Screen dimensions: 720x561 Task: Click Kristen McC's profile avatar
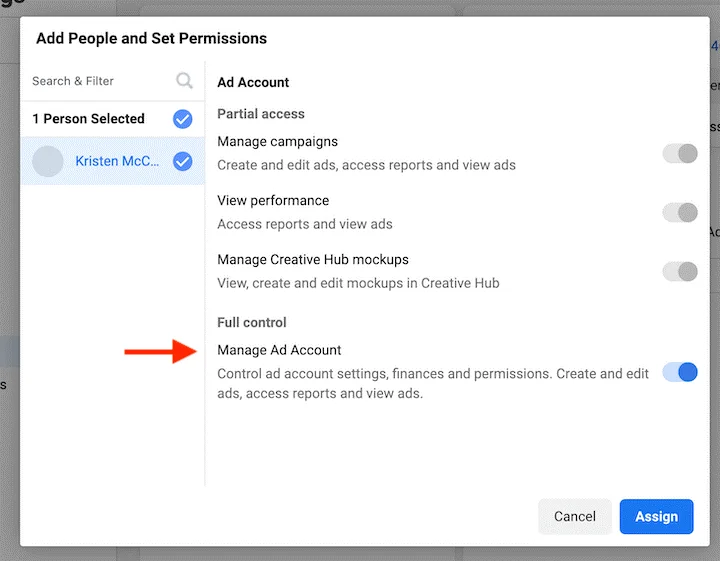click(x=48, y=161)
